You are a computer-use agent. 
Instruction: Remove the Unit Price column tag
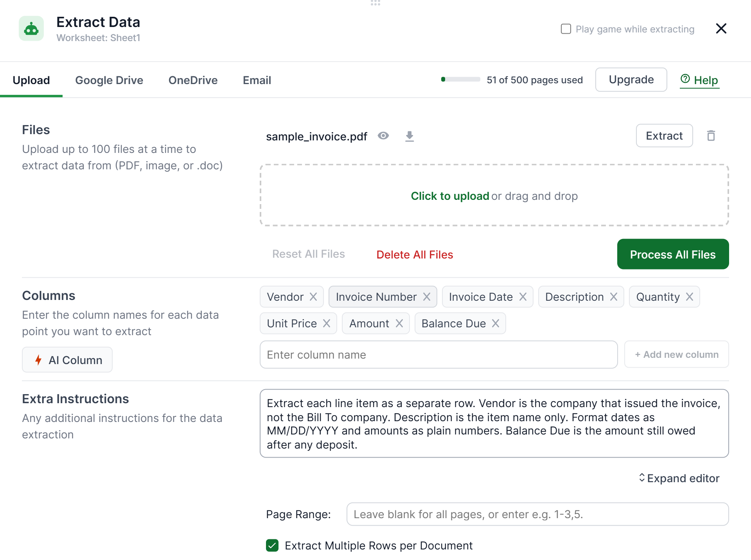(327, 323)
